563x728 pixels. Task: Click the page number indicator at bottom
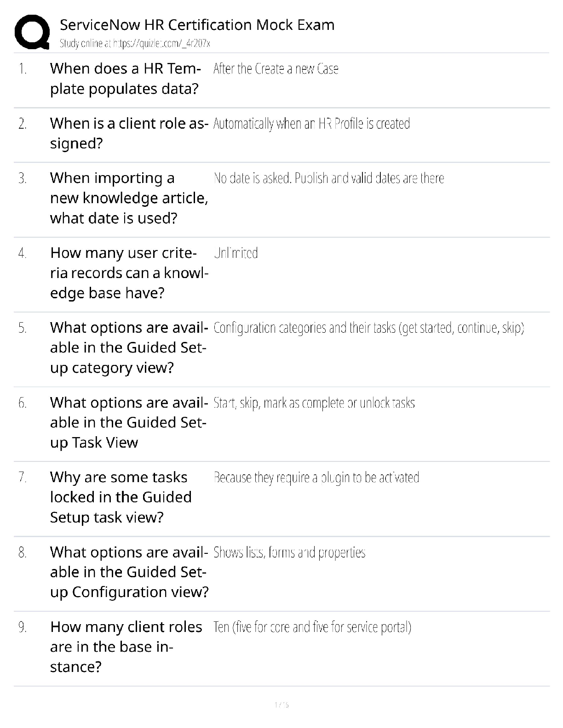tap(281, 705)
